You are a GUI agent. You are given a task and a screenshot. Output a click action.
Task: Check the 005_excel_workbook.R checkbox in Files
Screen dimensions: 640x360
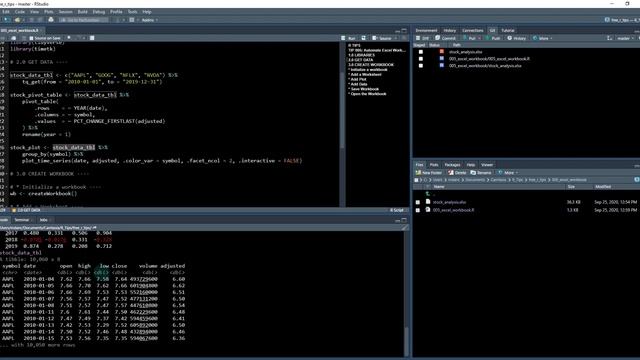[418, 210]
